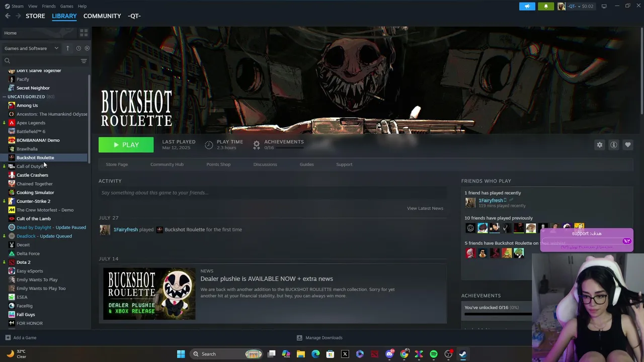This screenshot has height=362, width=644.
Task: Open Discord from the taskbar
Action: point(389,354)
